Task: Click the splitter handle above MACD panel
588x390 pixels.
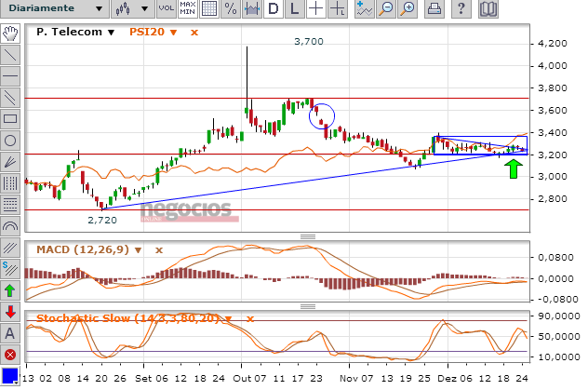Action: coord(308,236)
